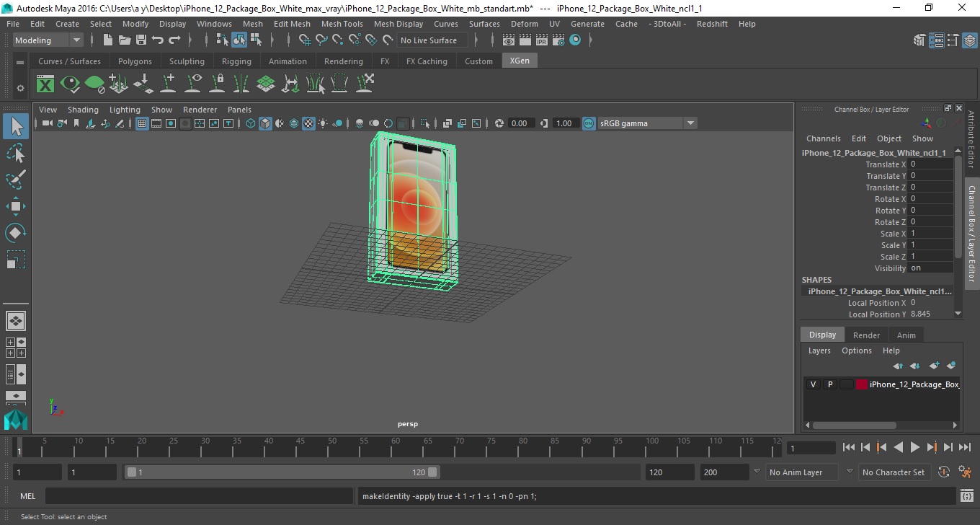Open the auto keyframe toggle icon

944,472
